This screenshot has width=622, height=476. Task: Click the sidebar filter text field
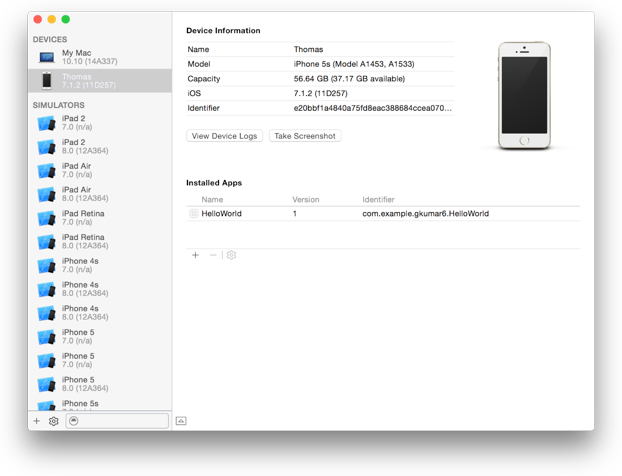(117, 421)
